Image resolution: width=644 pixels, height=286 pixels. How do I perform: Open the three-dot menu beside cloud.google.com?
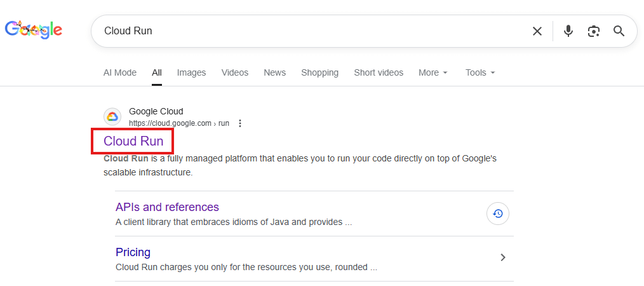[240, 123]
